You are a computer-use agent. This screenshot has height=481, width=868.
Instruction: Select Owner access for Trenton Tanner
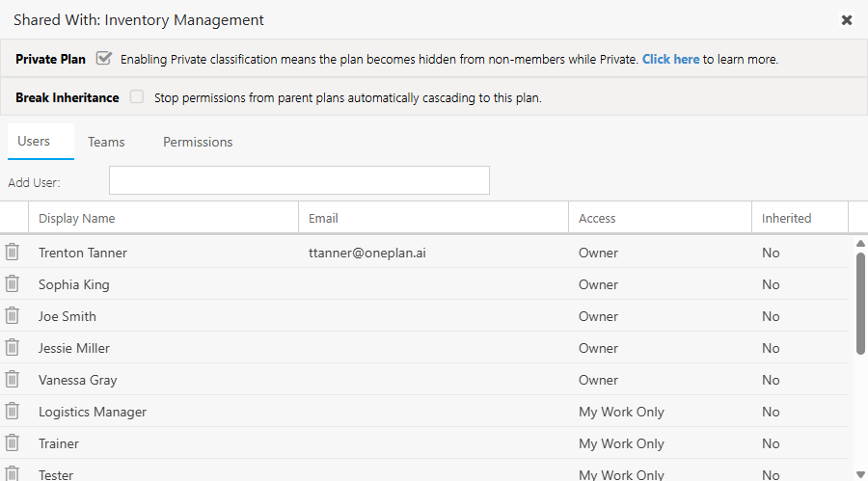coord(660,253)
